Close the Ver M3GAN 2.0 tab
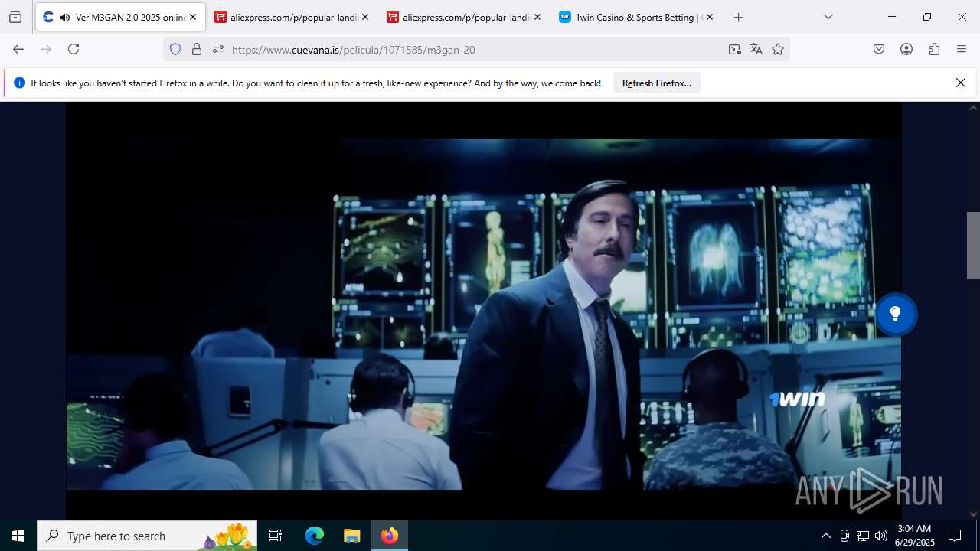The width and height of the screenshot is (980, 551). [x=193, y=17]
